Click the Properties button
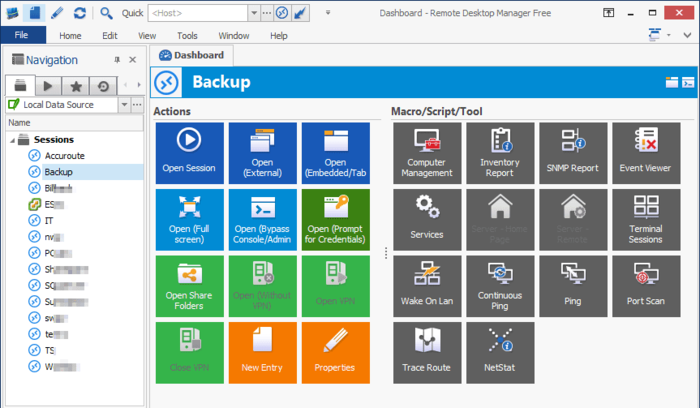The width and height of the screenshot is (700, 408). coord(335,351)
